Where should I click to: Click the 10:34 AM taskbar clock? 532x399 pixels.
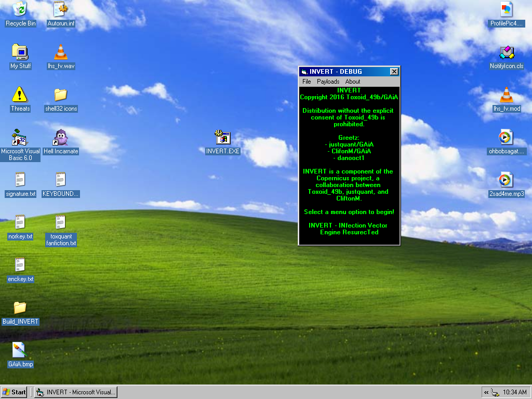pyautogui.click(x=515, y=392)
